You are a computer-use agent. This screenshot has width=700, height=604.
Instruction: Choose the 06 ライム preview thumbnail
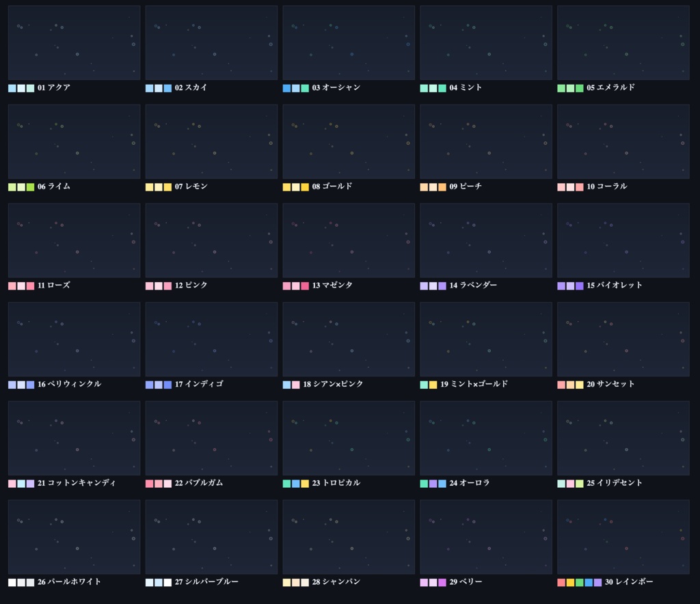point(74,142)
